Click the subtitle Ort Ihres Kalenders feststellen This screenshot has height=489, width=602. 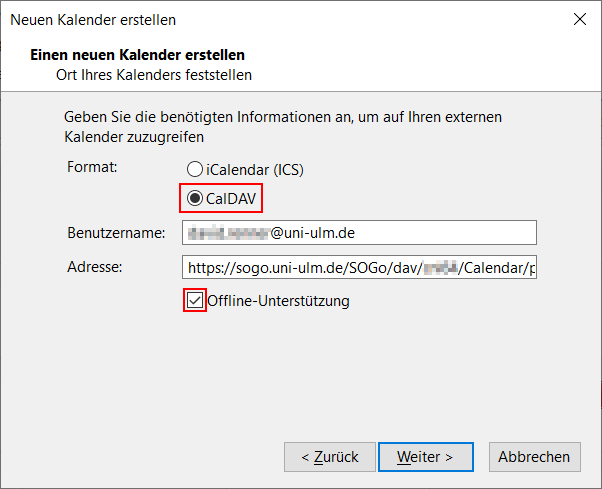coord(154,74)
